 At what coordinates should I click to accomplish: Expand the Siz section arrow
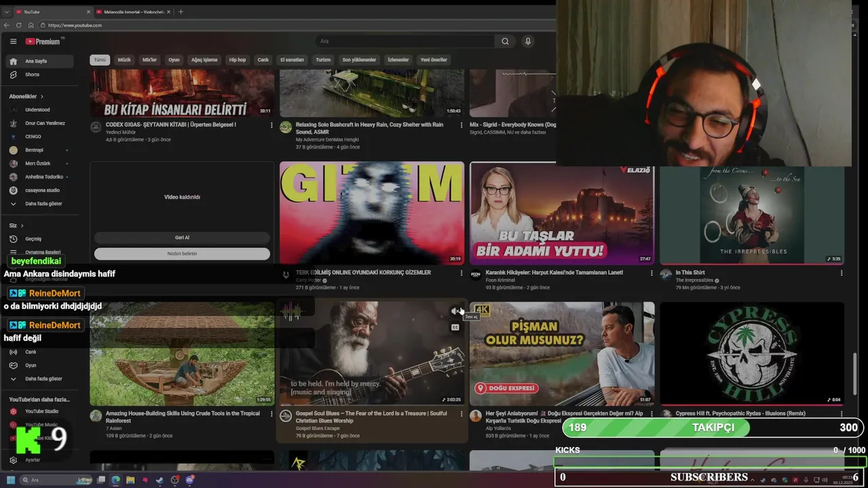(x=22, y=225)
